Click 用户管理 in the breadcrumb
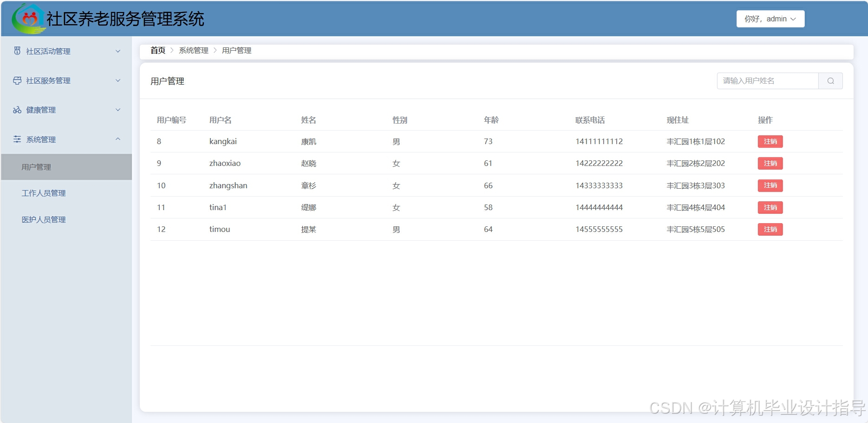The height and width of the screenshot is (423, 868). click(237, 50)
